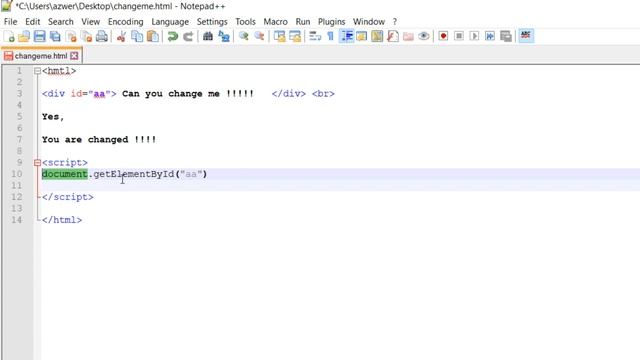640x360 pixels.
Task: Click line number 14 in the margin
Action: click(x=17, y=220)
